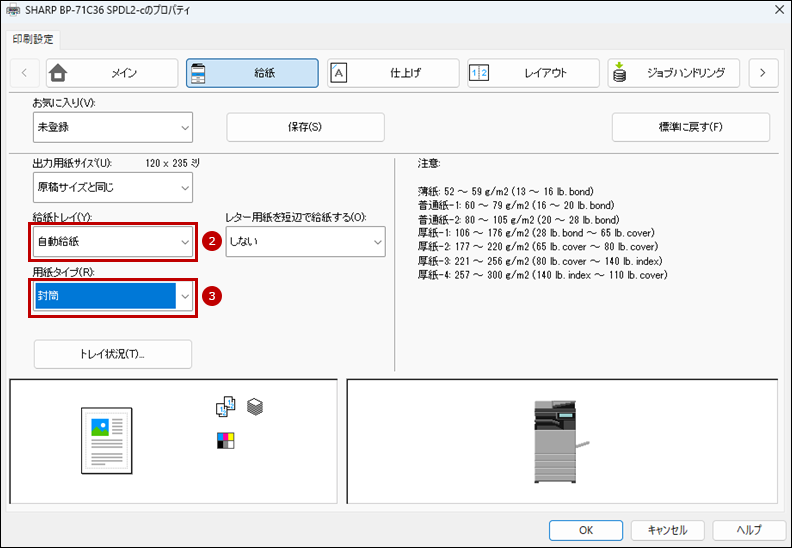Open the レイアウト tab
The image size is (792, 548).
pos(533,73)
